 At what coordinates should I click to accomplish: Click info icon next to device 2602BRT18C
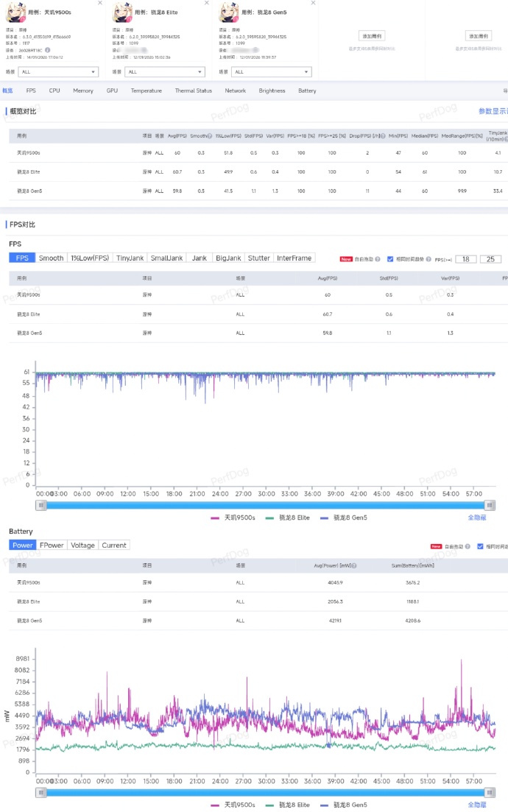point(48,50)
